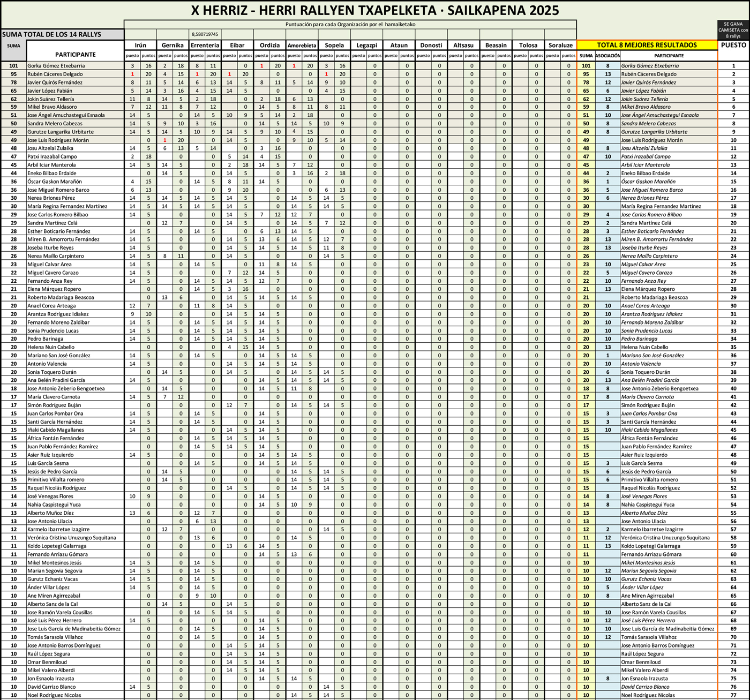Select the Ataun column header

click(x=399, y=45)
